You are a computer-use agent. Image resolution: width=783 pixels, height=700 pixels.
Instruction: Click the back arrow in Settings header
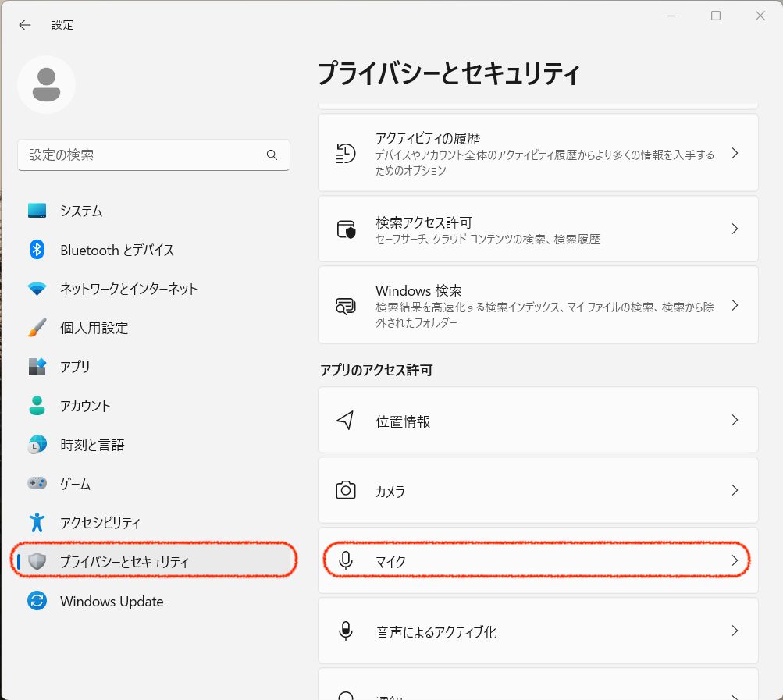(x=24, y=25)
